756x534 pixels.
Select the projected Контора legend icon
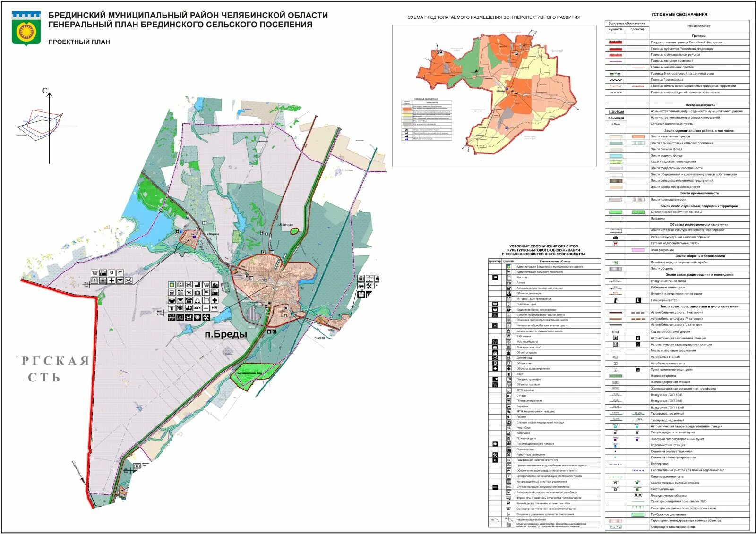pyautogui.click(x=495, y=278)
